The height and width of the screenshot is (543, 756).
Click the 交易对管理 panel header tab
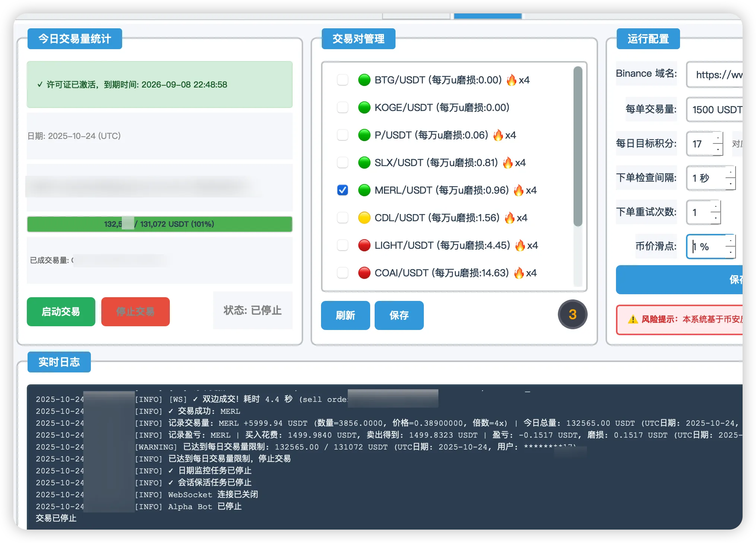tap(358, 39)
